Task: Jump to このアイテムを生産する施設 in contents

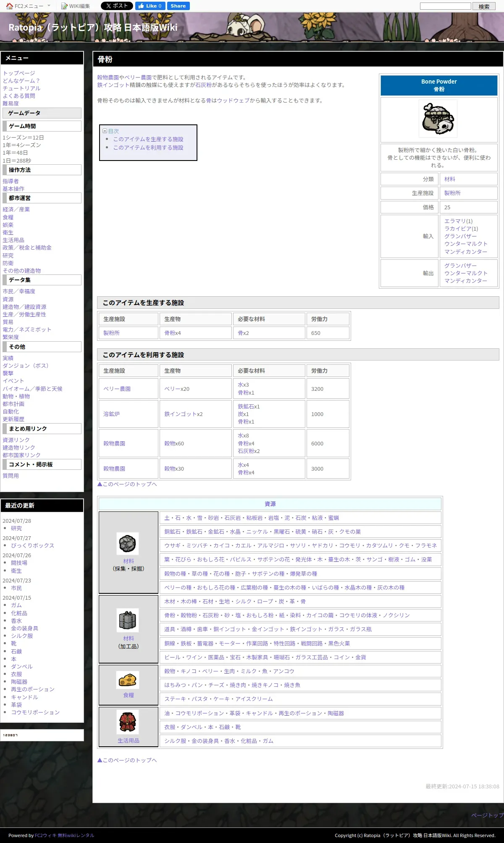Action: coord(148,139)
